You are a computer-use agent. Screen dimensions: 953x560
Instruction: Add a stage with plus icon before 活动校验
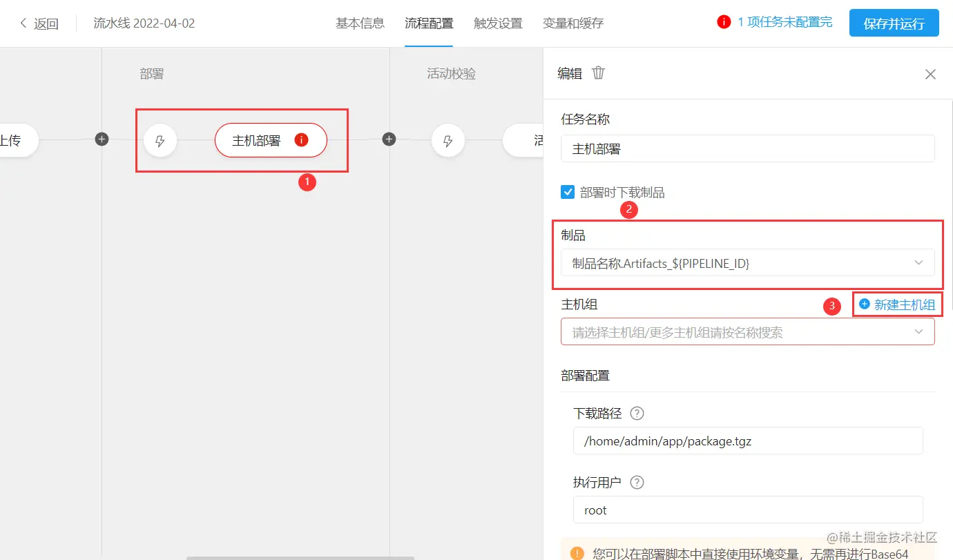click(x=389, y=139)
